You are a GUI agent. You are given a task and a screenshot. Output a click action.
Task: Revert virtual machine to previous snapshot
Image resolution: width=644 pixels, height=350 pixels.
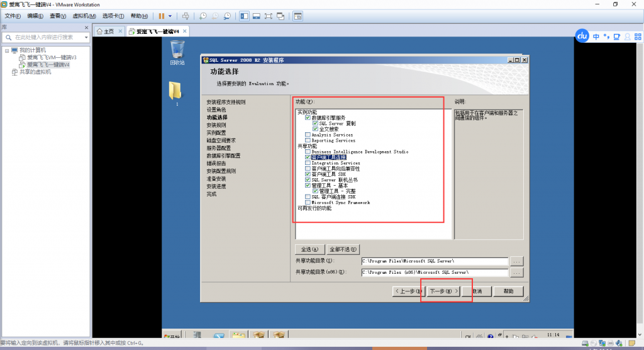coord(215,16)
